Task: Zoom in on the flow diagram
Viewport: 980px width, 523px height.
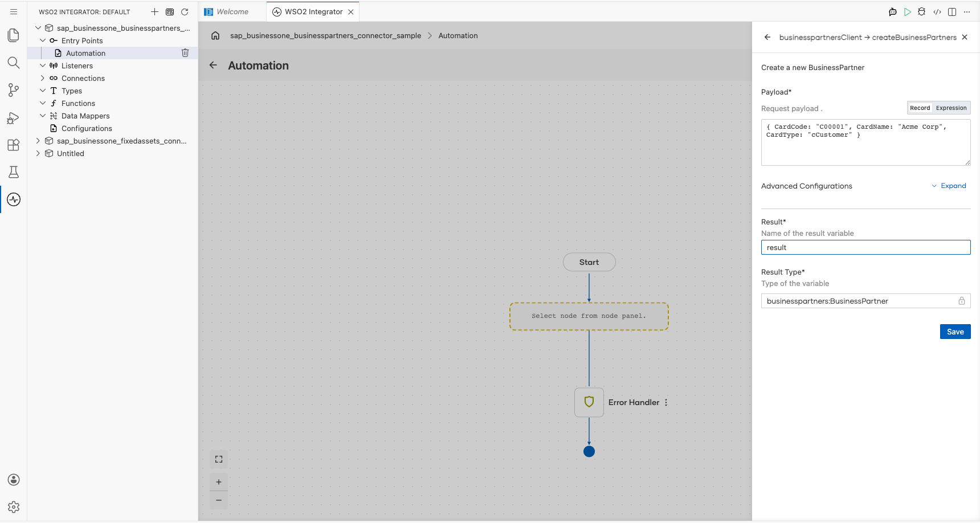Action: click(x=219, y=482)
